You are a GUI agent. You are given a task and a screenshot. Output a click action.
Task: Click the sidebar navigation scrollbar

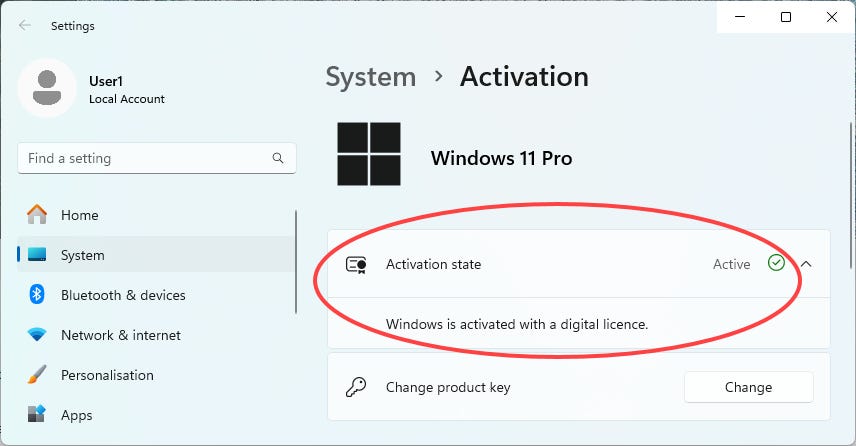coord(296,262)
